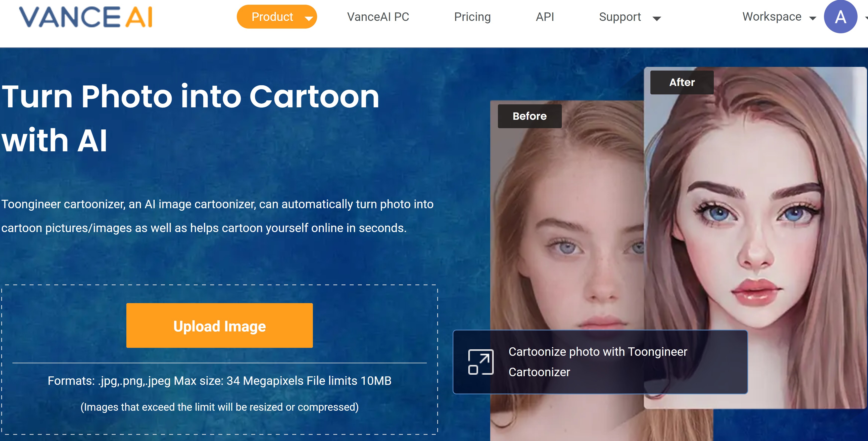Click the Upload Image button

(x=219, y=325)
